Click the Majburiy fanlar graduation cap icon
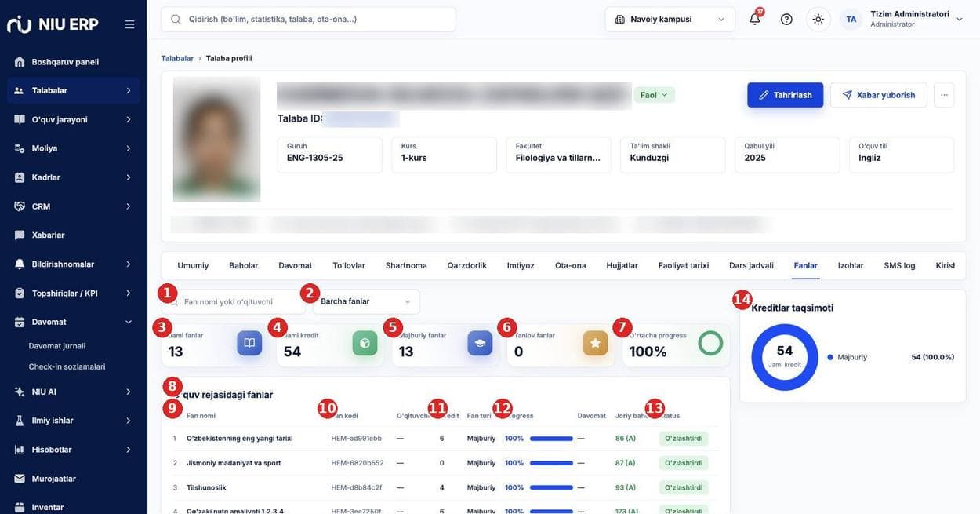Image resolution: width=980 pixels, height=514 pixels. [x=480, y=343]
